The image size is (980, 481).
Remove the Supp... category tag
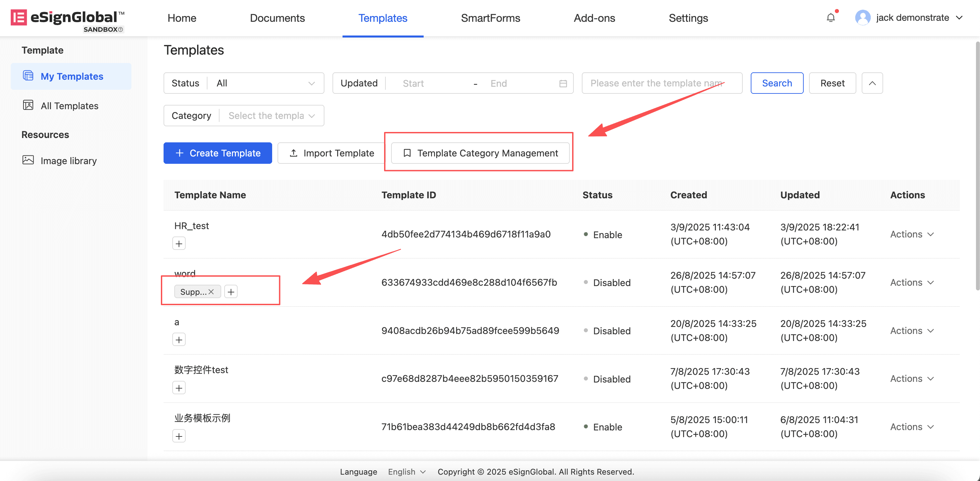[211, 292]
